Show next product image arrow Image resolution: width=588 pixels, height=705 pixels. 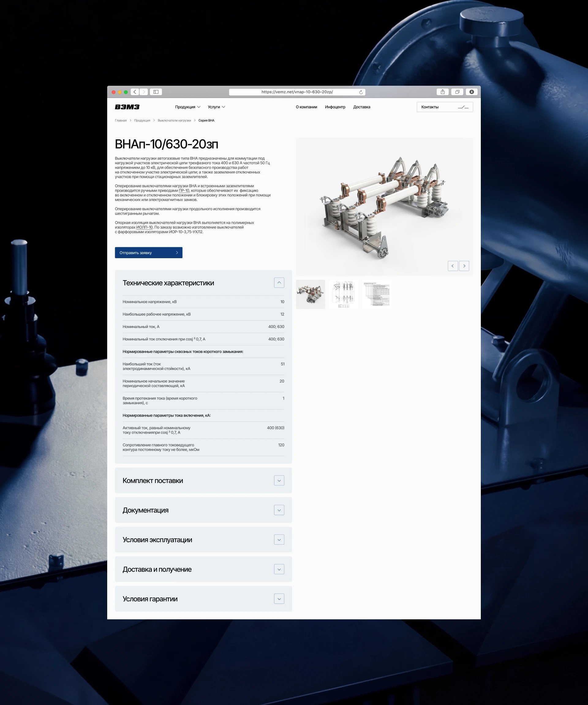coord(464,266)
